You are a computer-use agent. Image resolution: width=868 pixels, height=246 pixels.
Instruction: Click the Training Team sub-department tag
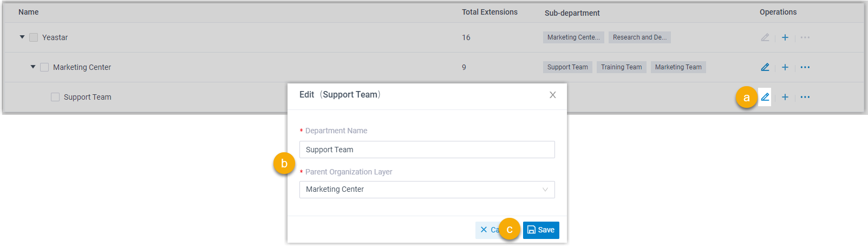click(621, 67)
